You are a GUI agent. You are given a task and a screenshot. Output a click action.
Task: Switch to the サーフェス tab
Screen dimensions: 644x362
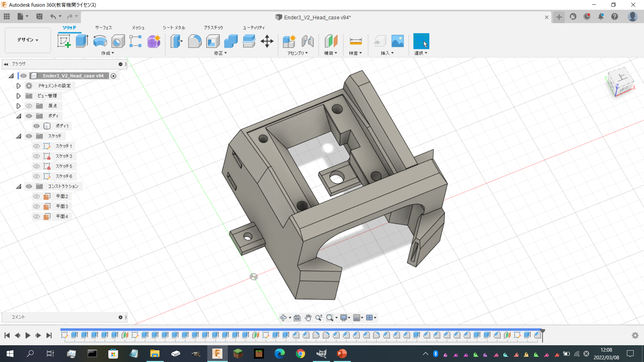click(x=103, y=27)
